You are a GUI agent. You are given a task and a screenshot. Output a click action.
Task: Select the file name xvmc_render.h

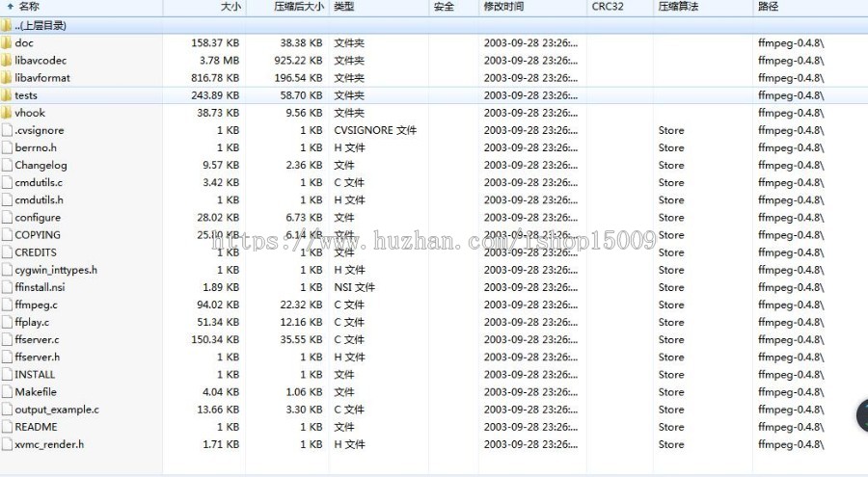point(49,444)
